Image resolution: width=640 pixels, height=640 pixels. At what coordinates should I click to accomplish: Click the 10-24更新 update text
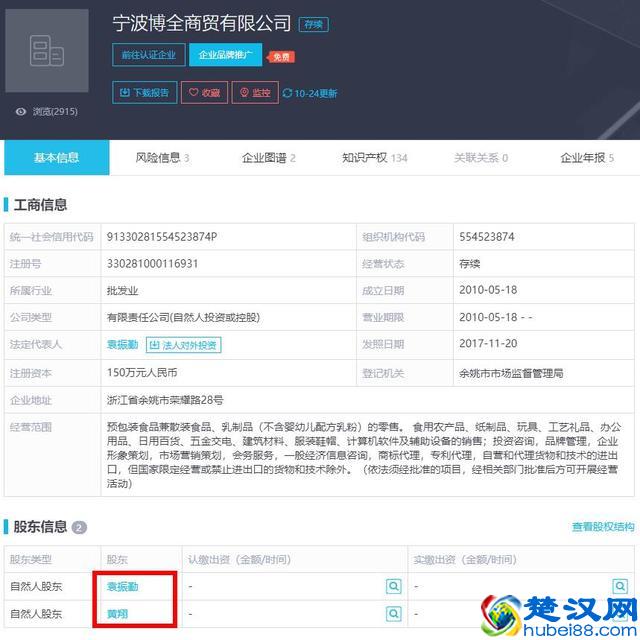point(316,93)
